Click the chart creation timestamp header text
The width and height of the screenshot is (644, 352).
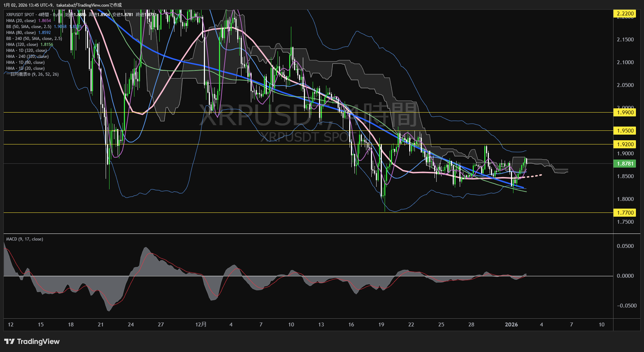coord(62,5)
